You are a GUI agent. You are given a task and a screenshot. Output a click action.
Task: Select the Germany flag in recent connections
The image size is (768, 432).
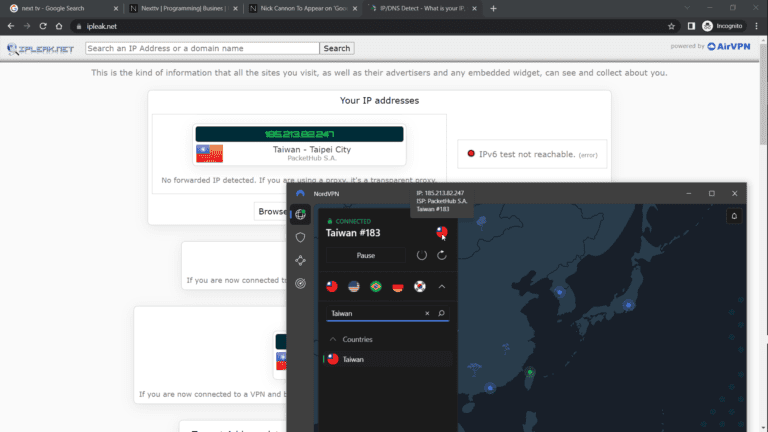398,287
